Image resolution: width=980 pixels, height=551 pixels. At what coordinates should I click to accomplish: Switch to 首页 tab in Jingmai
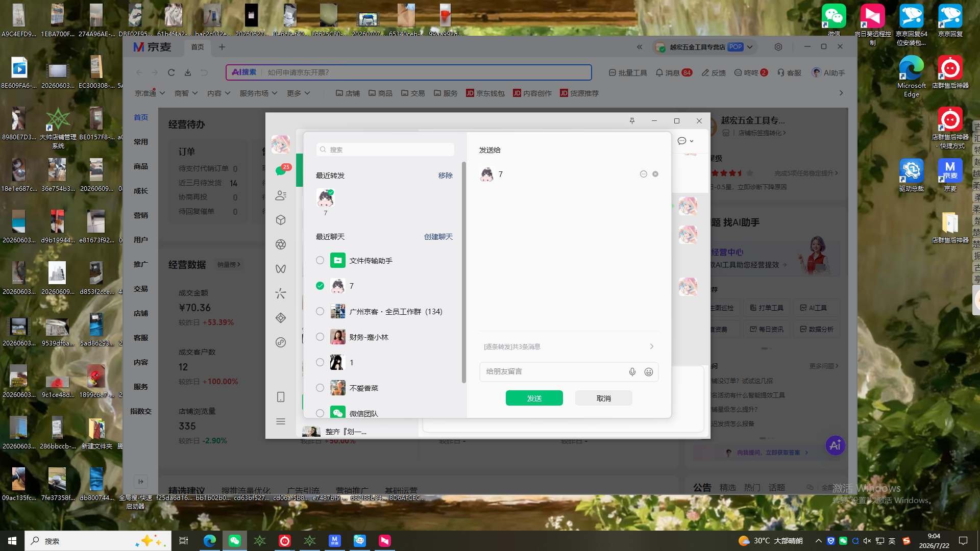(198, 47)
